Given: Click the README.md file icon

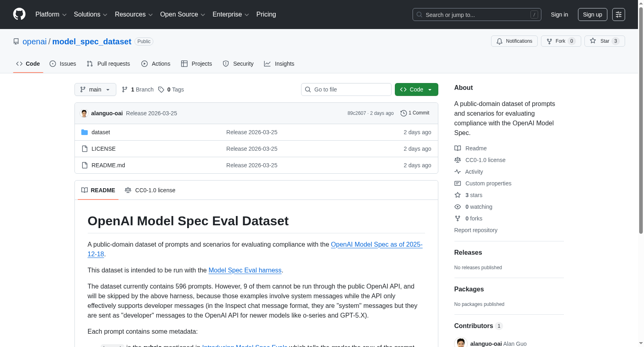Looking at the screenshot, I should (85, 165).
